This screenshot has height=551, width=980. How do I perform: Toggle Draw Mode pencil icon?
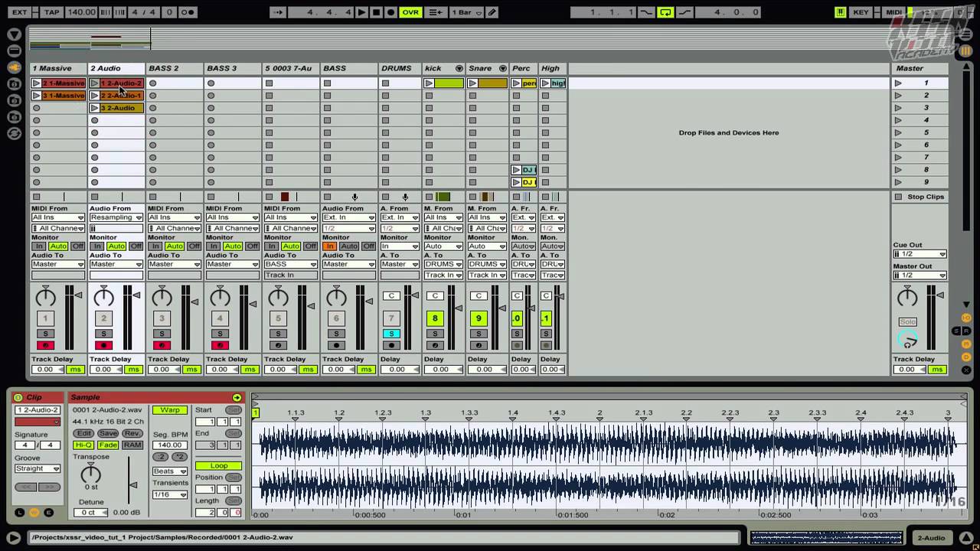[492, 12]
